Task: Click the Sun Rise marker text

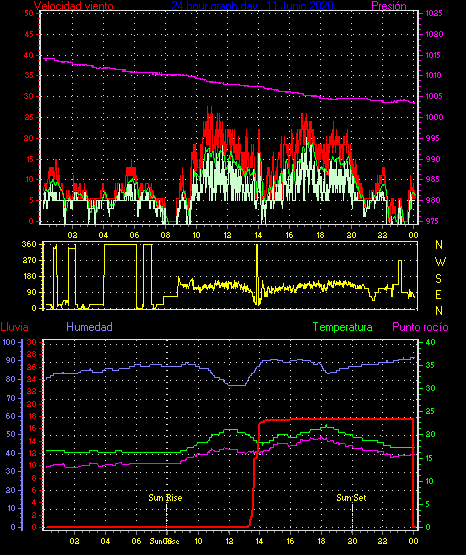Action: 165,498
